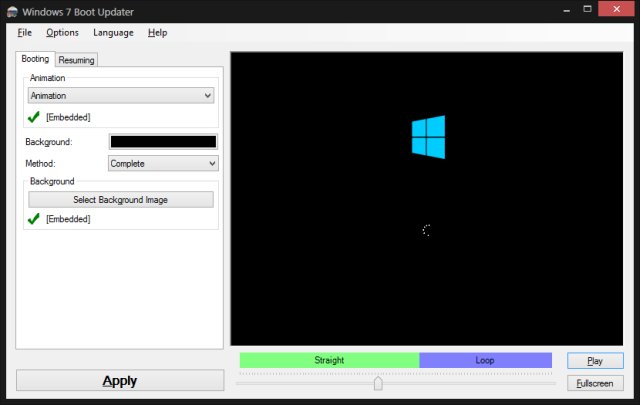Open the File menu
This screenshot has width=640, height=405.
coord(24,33)
